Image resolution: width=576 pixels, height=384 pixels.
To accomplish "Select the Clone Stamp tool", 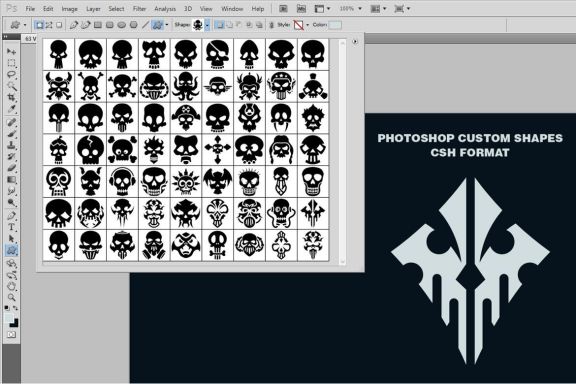I will pyautogui.click(x=11, y=145).
